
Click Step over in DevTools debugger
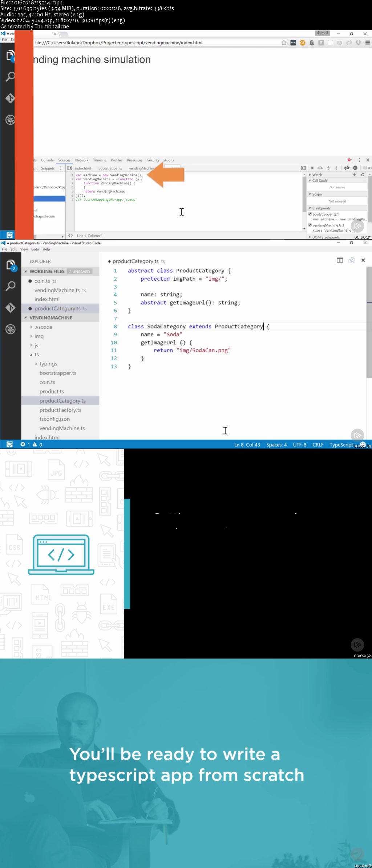(x=320, y=168)
